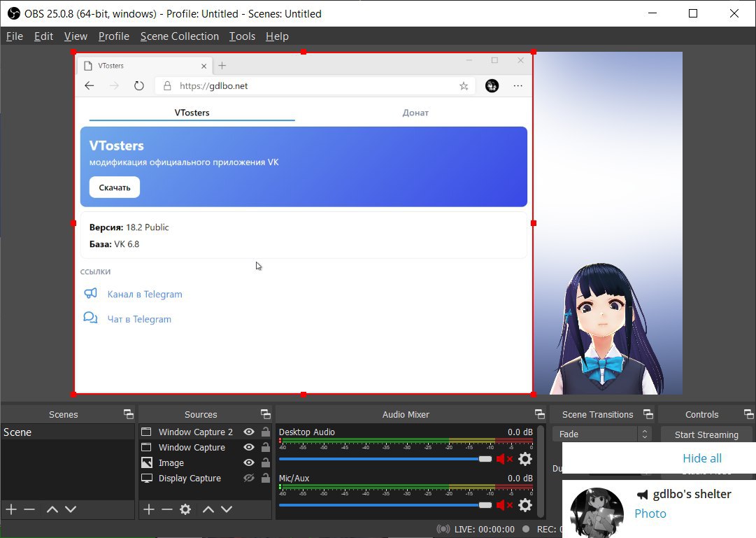Click gdlbo's shelter avatar thumbnail
756x538 pixels.
pyautogui.click(x=597, y=513)
